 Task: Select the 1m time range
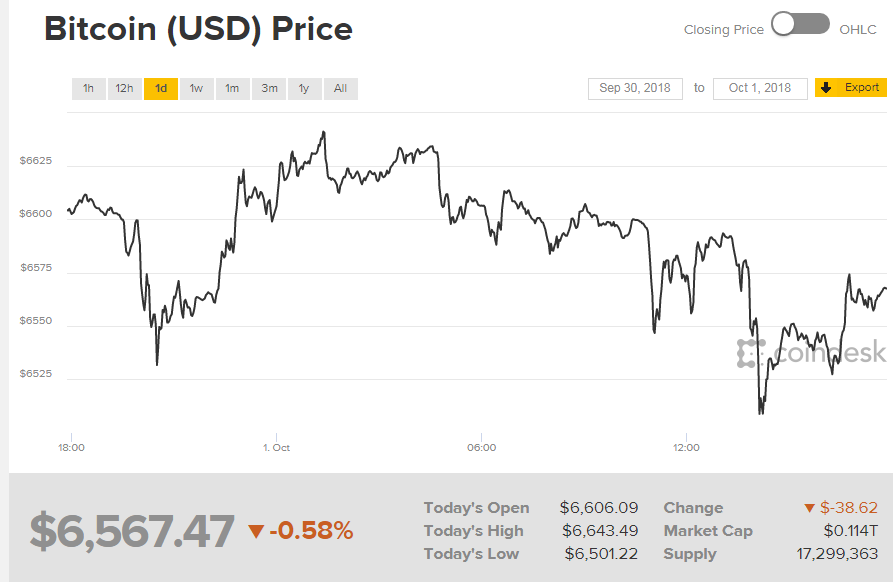pyautogui.click(x=232, y=88)
